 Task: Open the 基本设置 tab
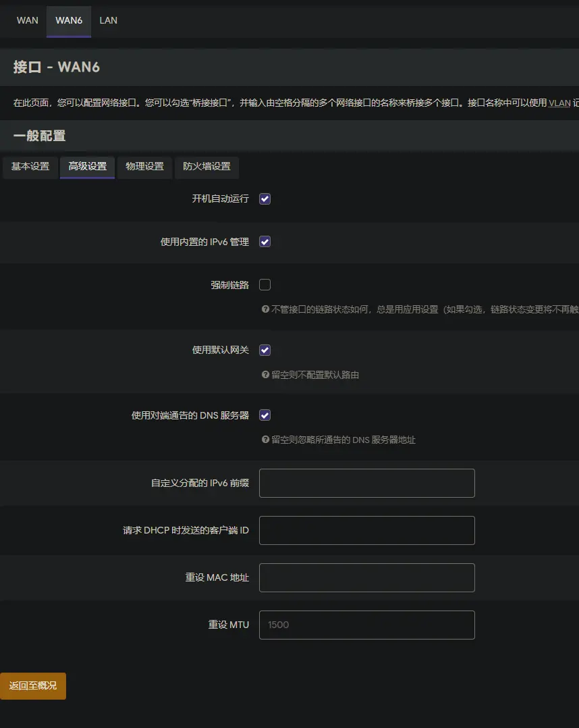pyautogui.click(x=30, y=167)
